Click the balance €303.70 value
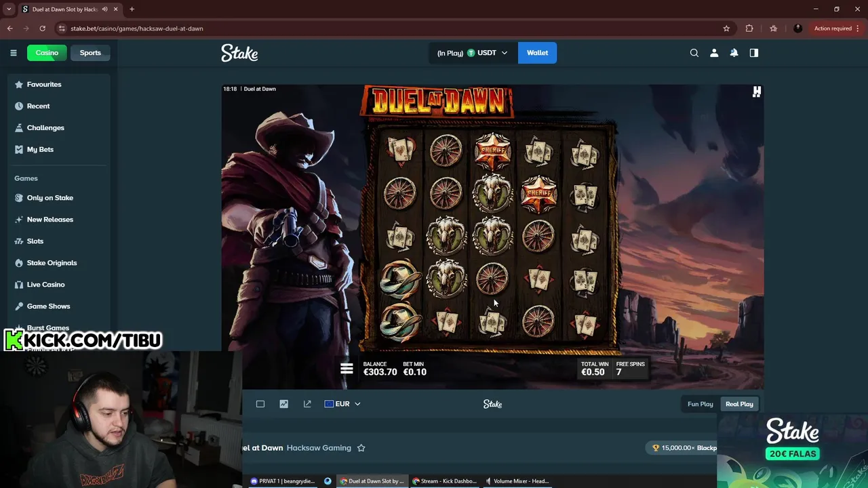 pos(380,372)
